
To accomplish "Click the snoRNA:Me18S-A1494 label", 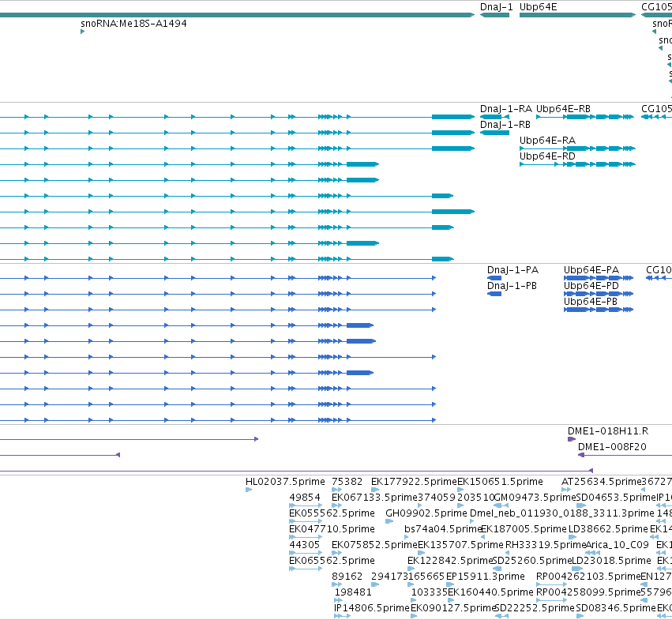I will [133, 24].
